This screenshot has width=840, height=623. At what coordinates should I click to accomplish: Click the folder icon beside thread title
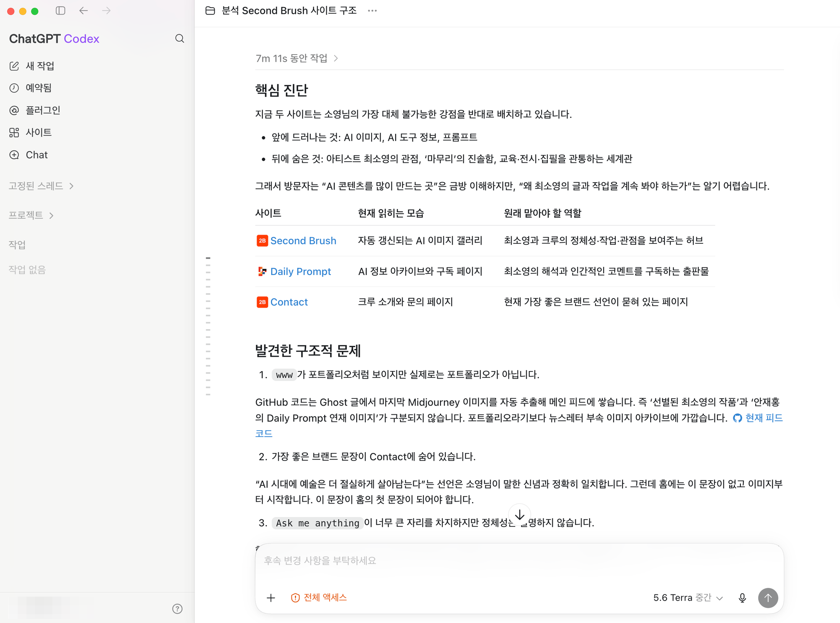[210, 10]
